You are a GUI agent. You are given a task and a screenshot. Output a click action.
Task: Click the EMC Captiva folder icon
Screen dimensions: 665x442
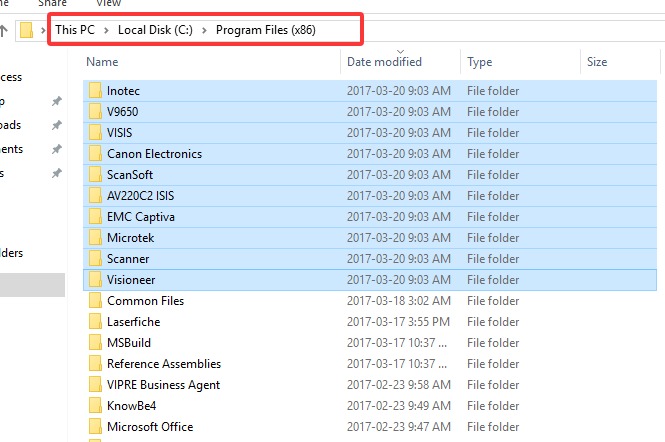click(x=95, y=217)
